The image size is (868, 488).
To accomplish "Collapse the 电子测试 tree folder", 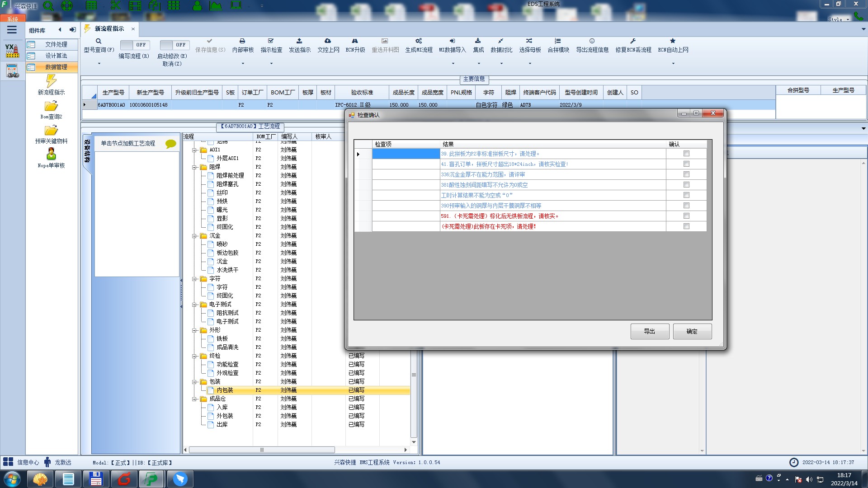I will [195, 305].
